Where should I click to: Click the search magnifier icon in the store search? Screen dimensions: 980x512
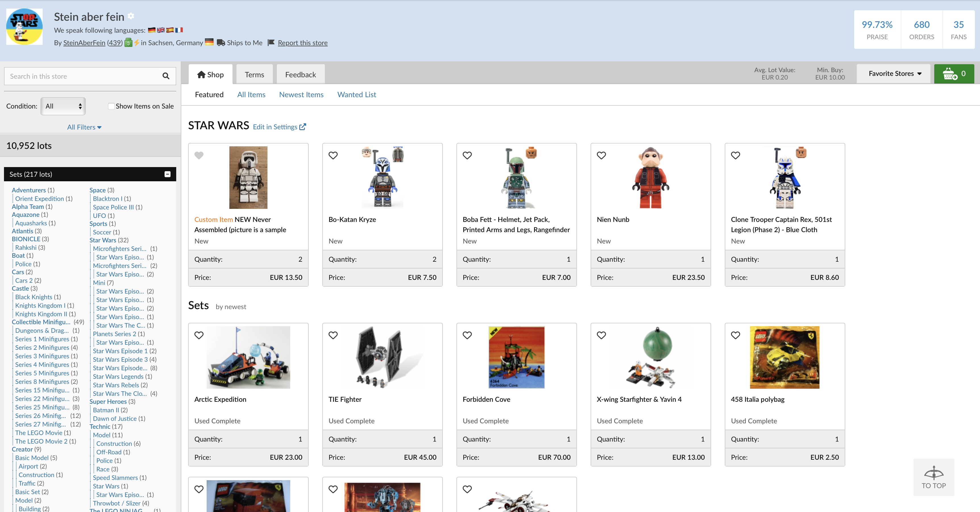(x=166, y=76)
